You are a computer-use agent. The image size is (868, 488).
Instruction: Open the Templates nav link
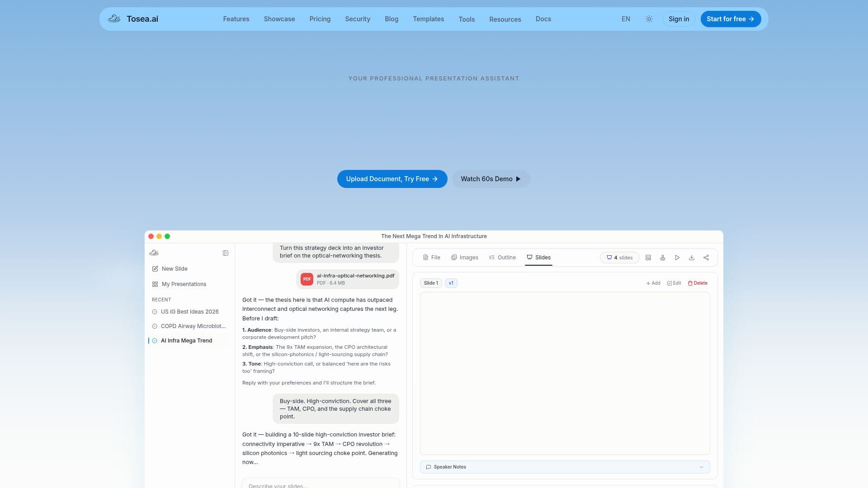[x=428, y=19]
